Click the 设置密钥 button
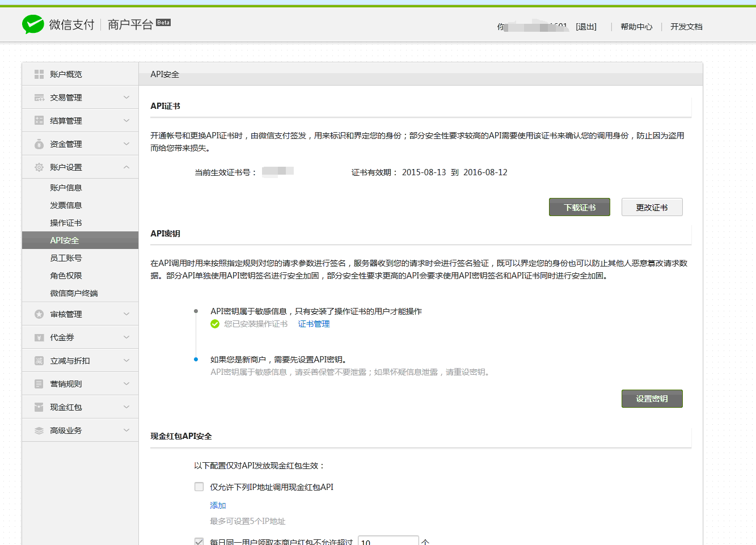756x545 pixels. (x=652, y=399)
